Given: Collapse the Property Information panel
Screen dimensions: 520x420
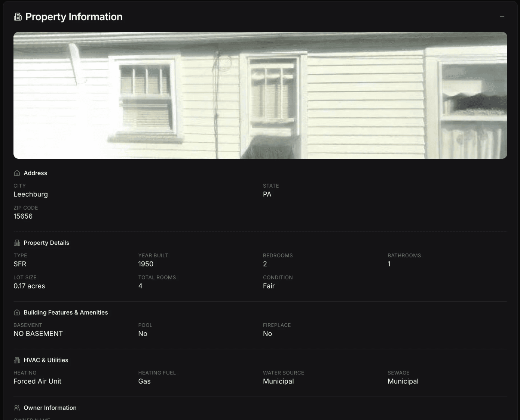Looking at the screenshot, I should (x=502, y=16).
